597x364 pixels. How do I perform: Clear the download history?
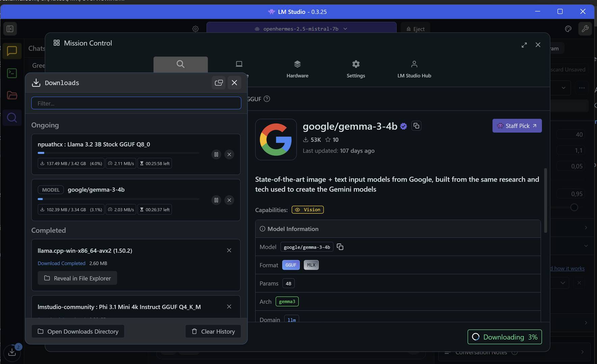pyautogui.click(x=213, y=331)
